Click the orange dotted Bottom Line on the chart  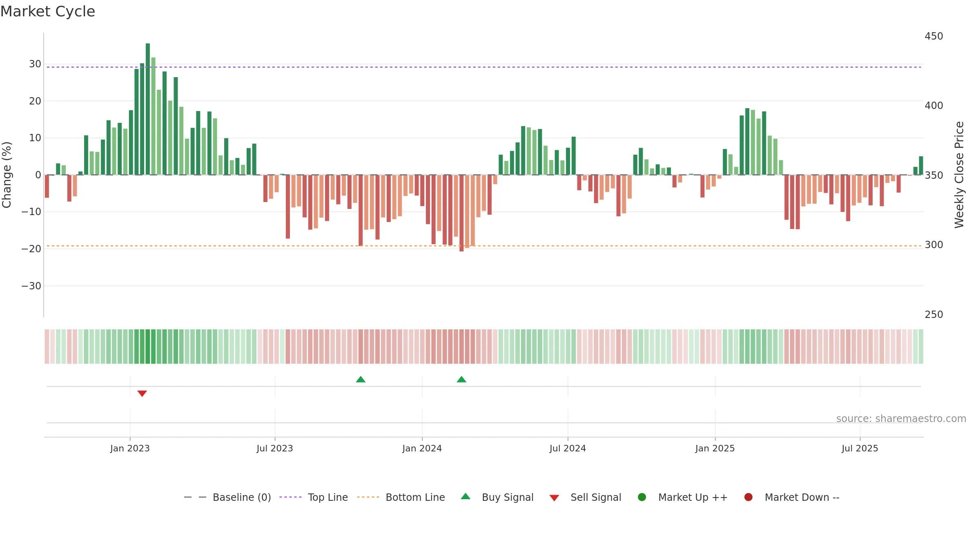pyautogui.click(x=484, y=246)
